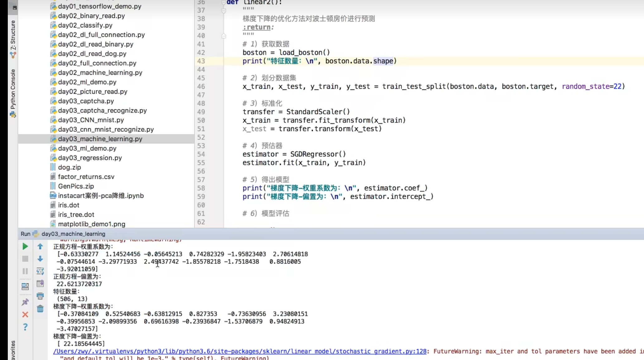The width and height of the screenshot is (644, 360).
Task: Click the green Rerun button
Action: [25, 247]
